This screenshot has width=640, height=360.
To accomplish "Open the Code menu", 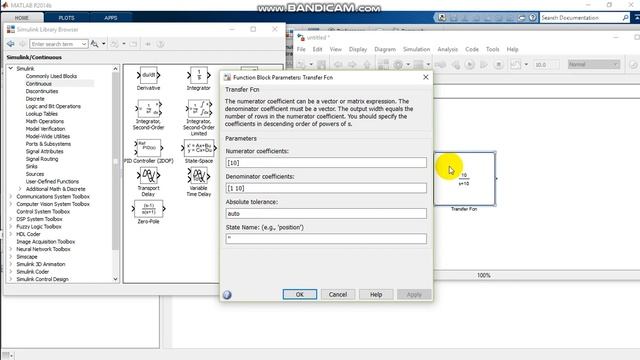I will pos(472,49).
